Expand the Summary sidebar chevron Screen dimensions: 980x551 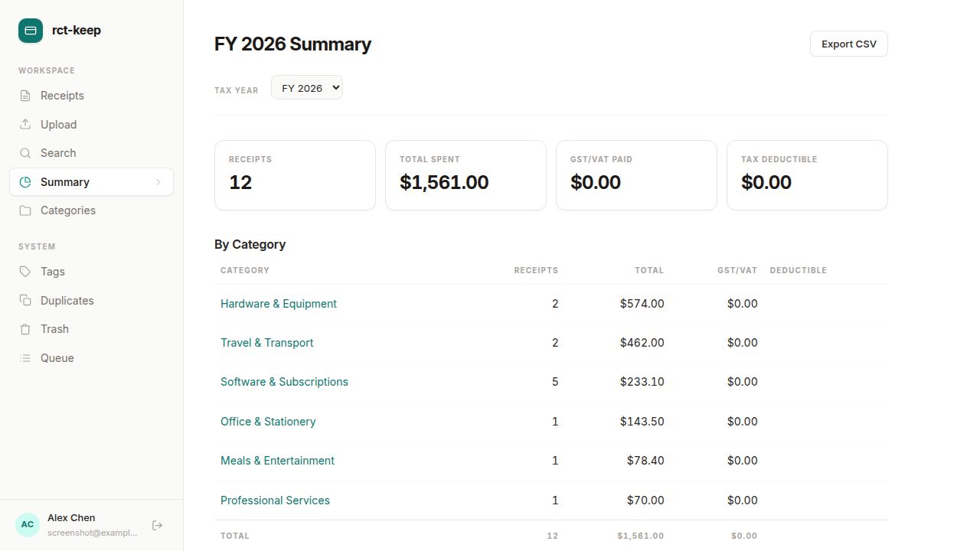click(x=158, y=181)
